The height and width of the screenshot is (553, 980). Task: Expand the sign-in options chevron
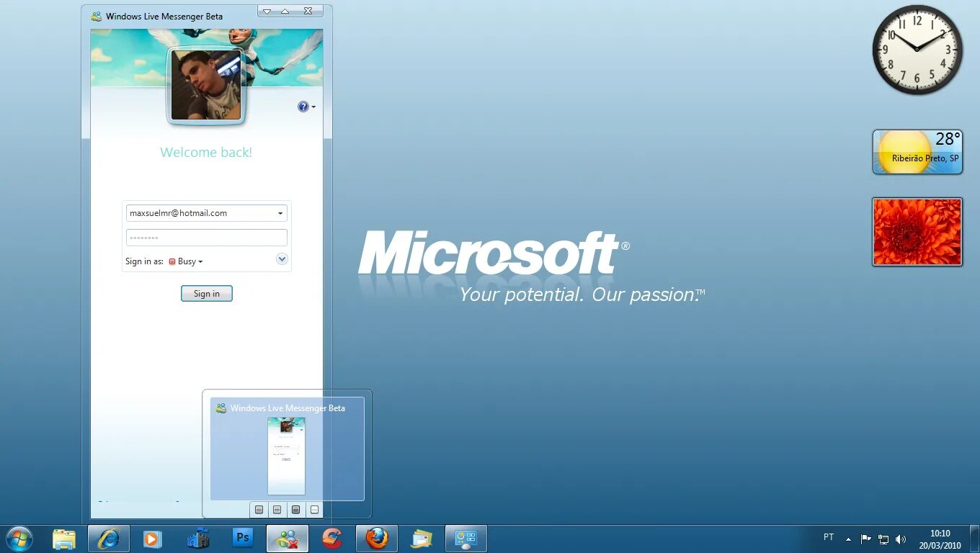coord(282,259)
